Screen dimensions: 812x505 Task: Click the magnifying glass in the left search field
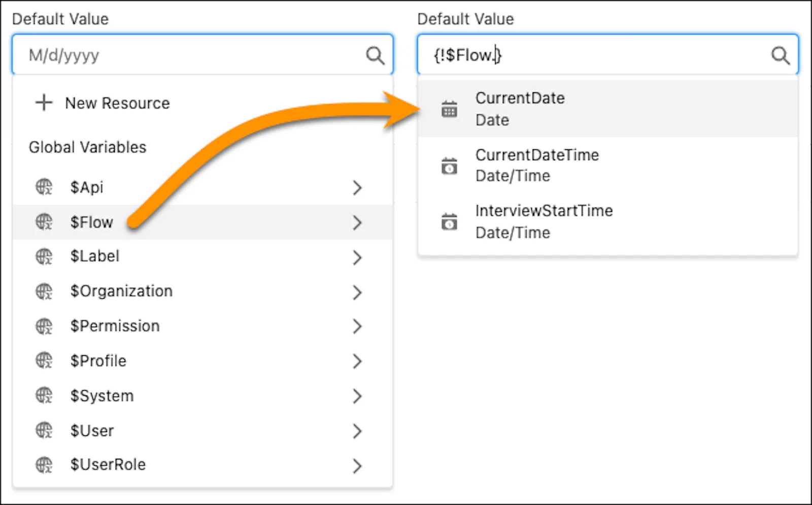pyautogui.click(x=375, y=55)
